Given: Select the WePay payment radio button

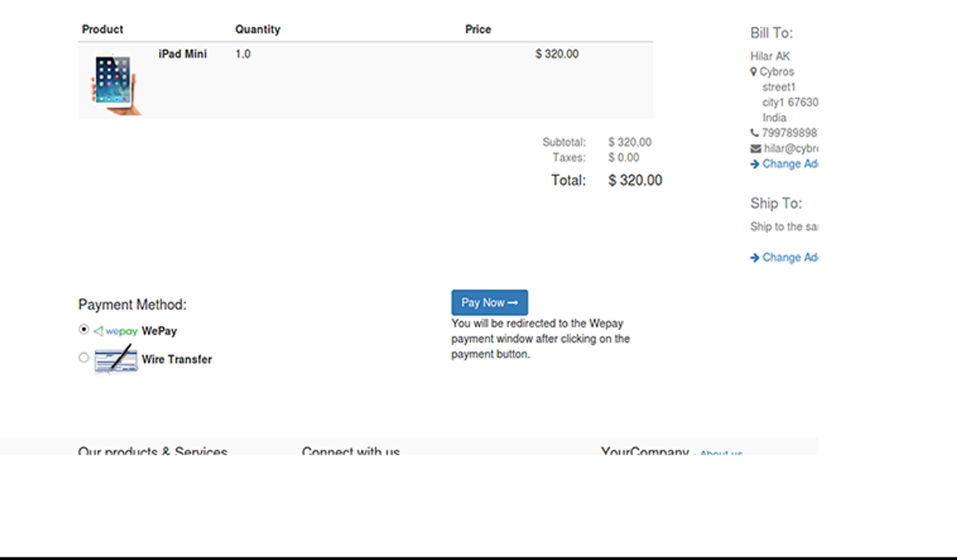Looking at the screenshot, I should click(84, 329).
